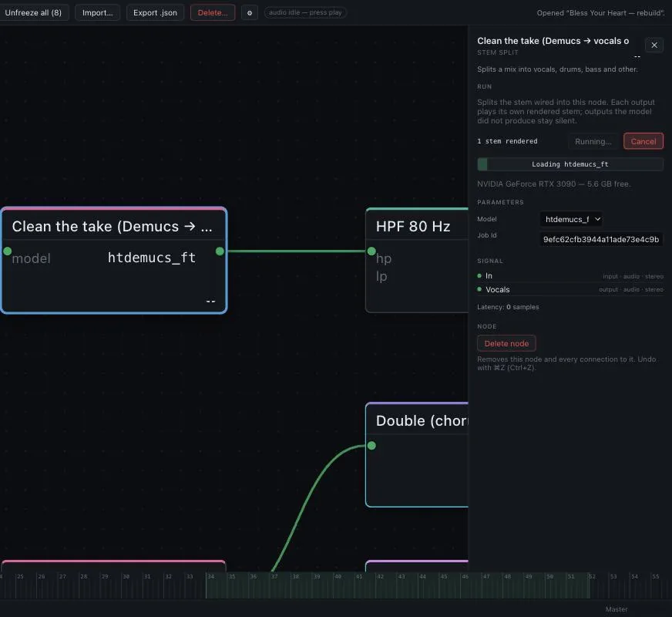This screenshot has width=672, height=617.
Task: Click the 'Opened Bless Your Heart' status message
Action: coord(600,13)
